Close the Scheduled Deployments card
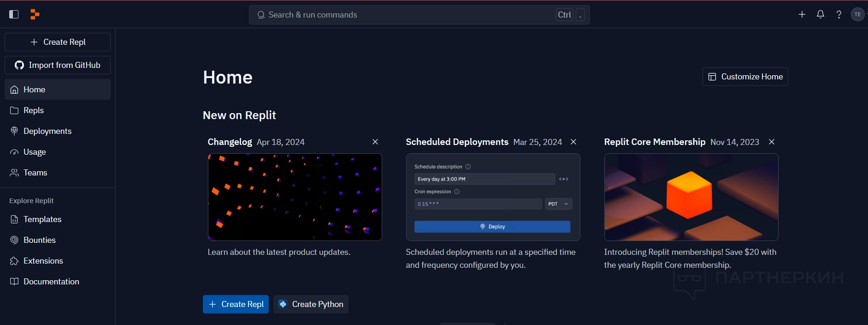The width and height of the screenshot is (868, 325). pos(573,142)
